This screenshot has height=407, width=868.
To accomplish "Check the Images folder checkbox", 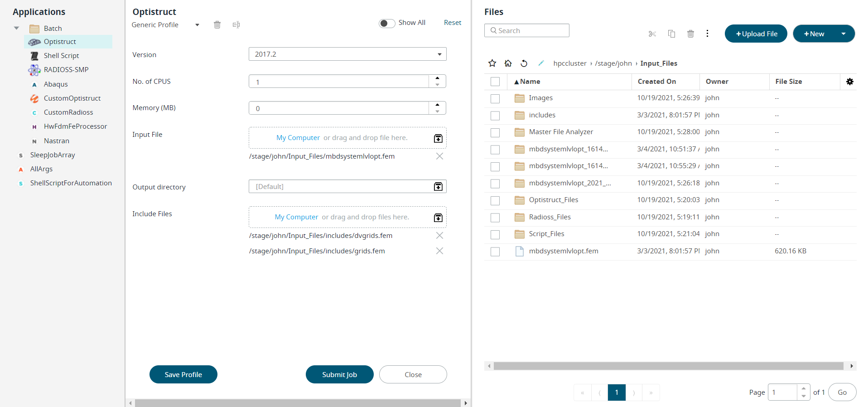I will 495,98.
